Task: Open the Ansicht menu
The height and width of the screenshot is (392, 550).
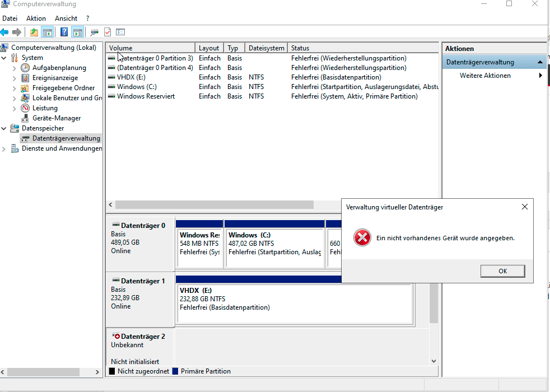Action: (66, 18)
